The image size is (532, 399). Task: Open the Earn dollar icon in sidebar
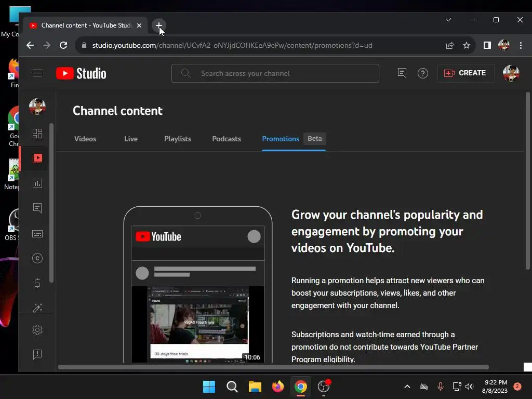click(x=37, y=283)
